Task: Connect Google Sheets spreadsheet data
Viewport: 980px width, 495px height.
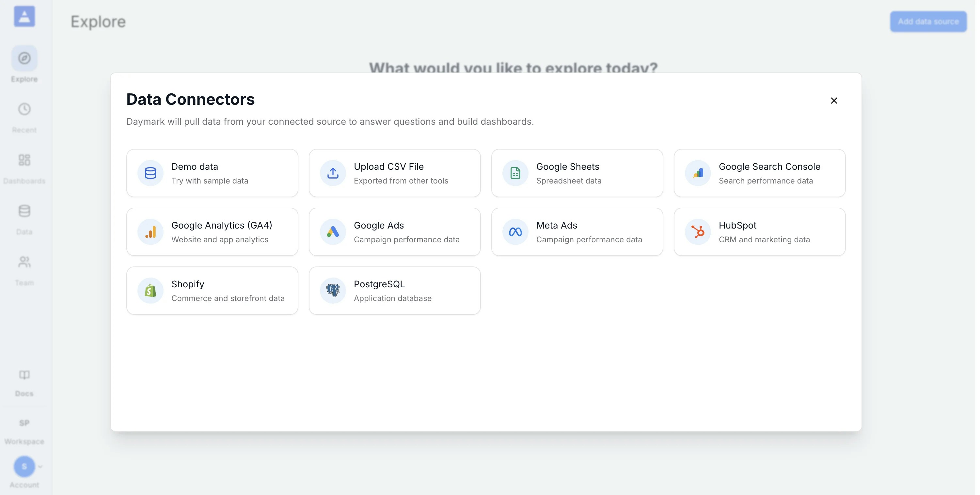Action: (577, 173)
